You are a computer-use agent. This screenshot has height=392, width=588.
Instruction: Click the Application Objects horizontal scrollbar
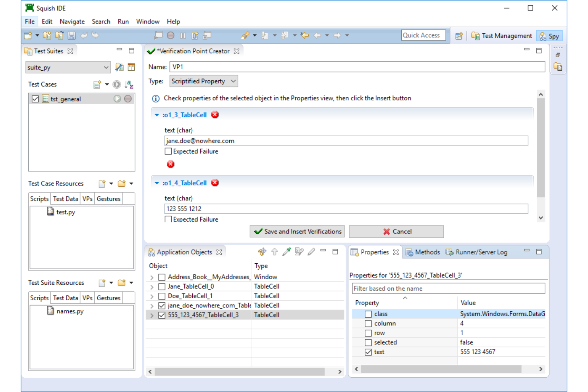point(240,372)
